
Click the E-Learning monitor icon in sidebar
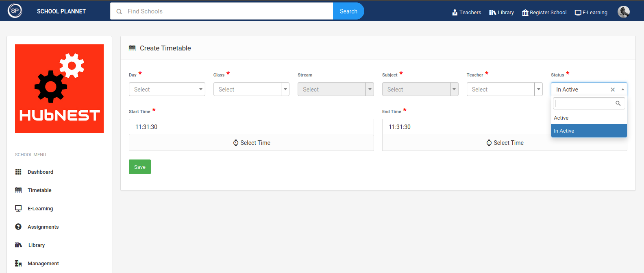pos(18,208)
